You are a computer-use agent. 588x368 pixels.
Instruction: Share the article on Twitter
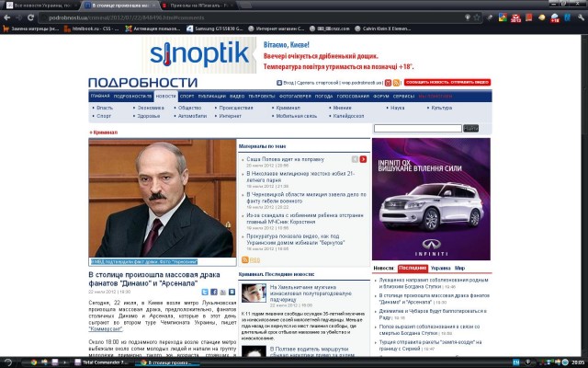coord(205,292)
